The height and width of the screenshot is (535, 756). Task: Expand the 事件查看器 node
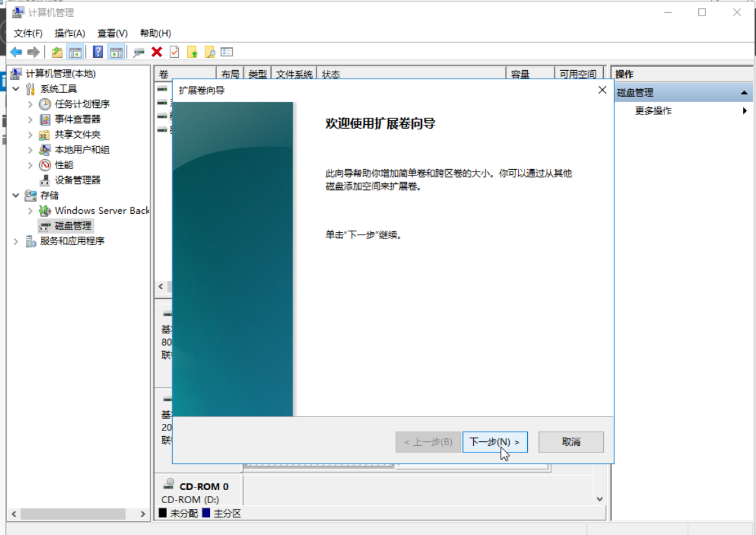pos(30,120)
